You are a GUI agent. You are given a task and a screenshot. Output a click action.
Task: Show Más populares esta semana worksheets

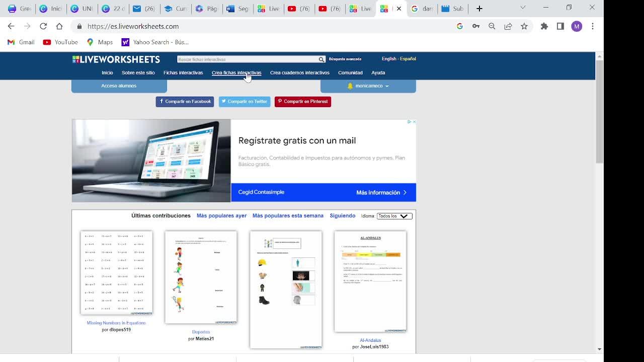click(x=288, y=216)
